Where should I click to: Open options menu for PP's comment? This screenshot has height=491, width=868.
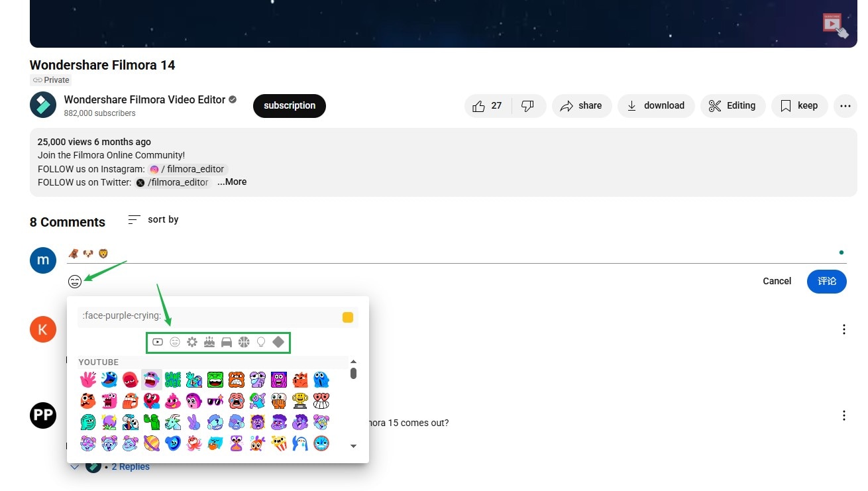click(844, 415)
